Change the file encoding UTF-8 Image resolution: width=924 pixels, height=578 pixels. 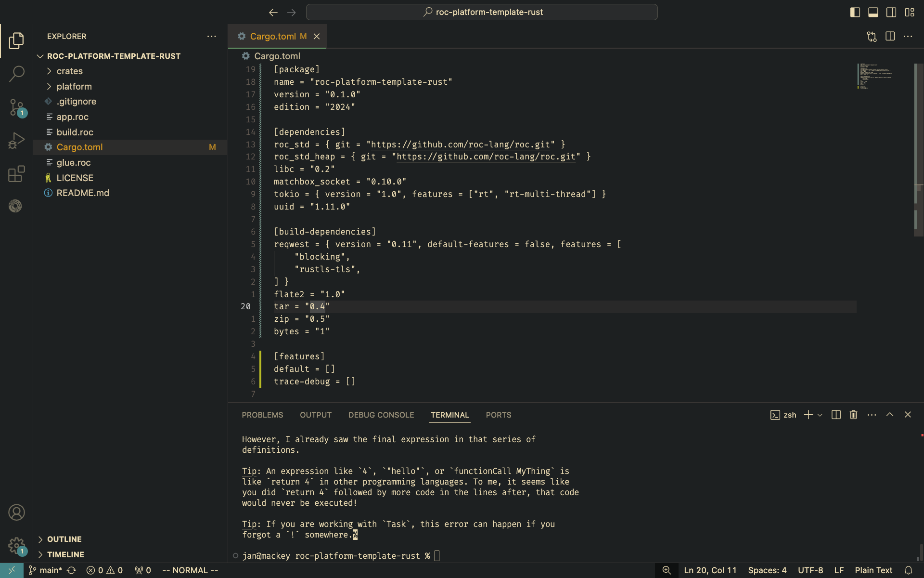pyautogui.click(x=810, y=570)
